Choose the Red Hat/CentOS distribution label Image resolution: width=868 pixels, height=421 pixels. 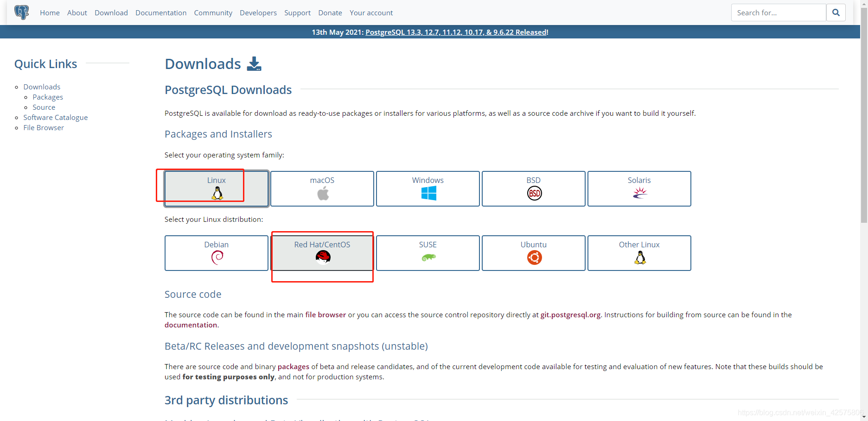point(322,245)
